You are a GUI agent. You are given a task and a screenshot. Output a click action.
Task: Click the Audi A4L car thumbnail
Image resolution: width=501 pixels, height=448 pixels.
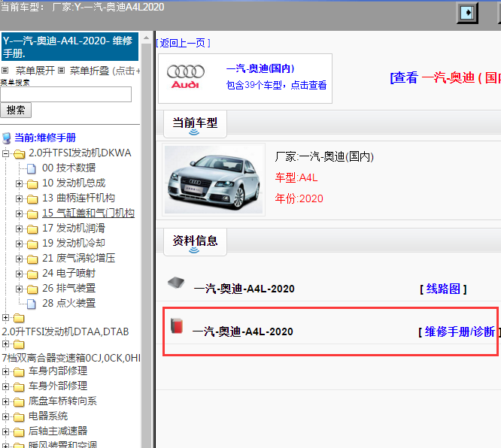click(214, 180)
